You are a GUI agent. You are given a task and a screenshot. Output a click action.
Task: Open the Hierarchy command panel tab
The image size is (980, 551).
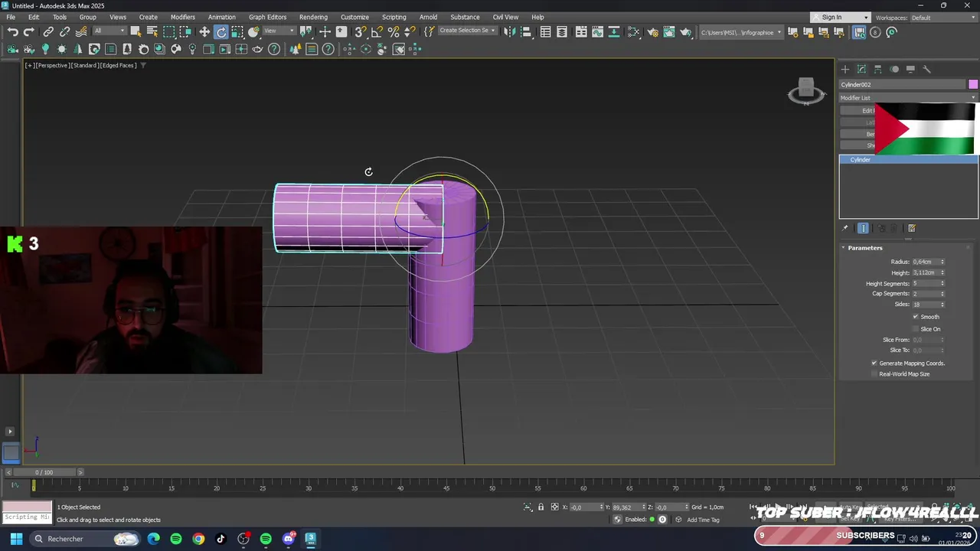(x=878, y=69)
